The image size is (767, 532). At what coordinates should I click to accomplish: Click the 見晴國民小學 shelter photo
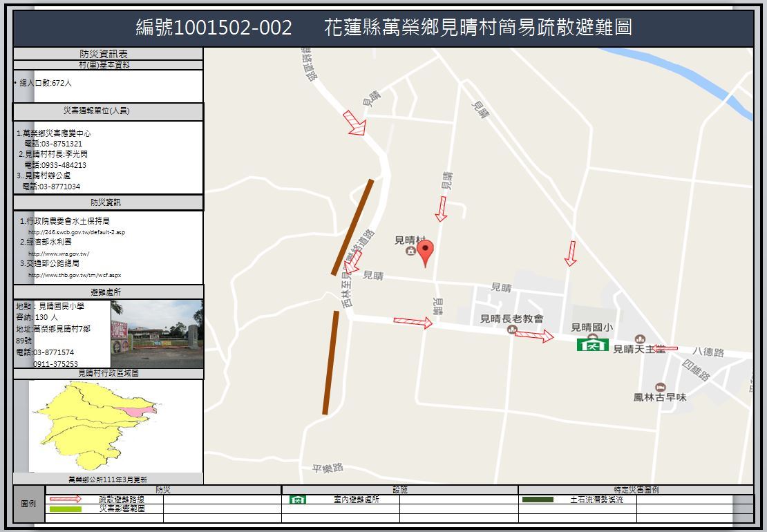[x=158, y=334]
